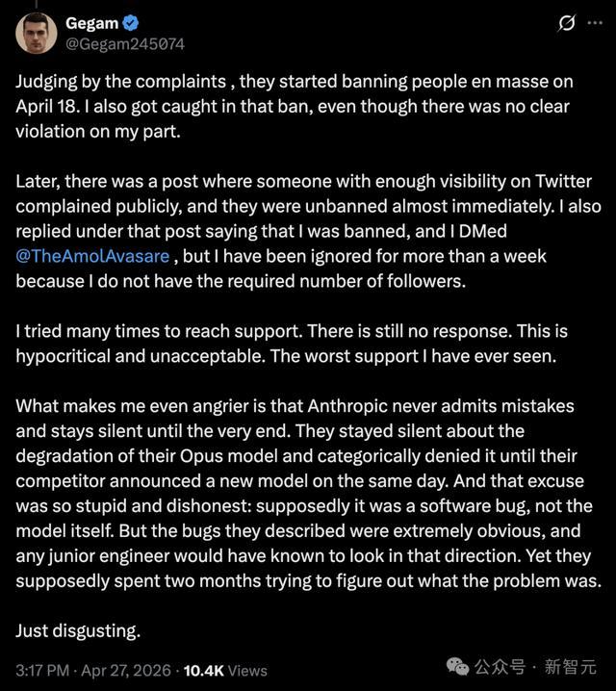Screen dimensions: 616x691
Task: Click the 新智元 account name watermark
Action: (x=572, y=667)
